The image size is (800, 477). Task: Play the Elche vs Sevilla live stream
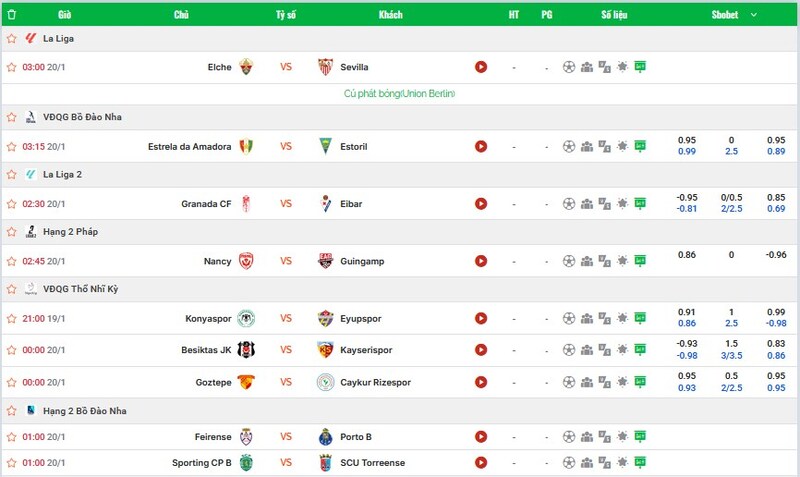(481, 67)
